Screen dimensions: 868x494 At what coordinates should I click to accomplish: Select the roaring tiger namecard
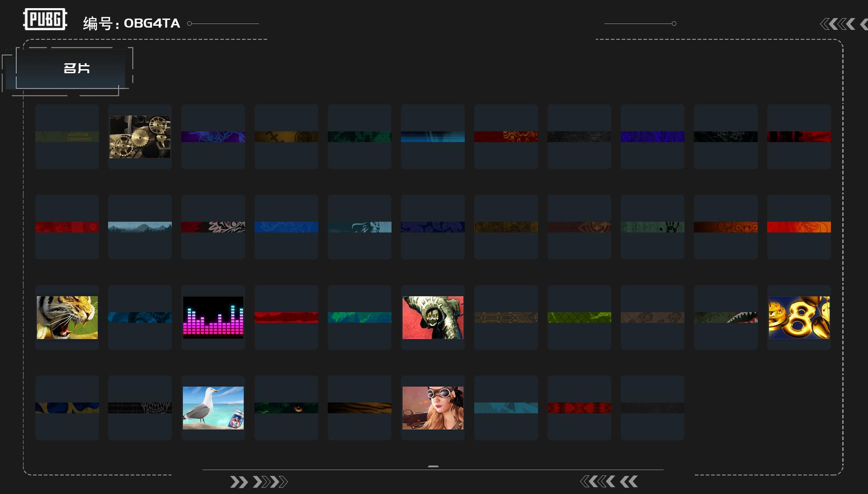[67, 317]
